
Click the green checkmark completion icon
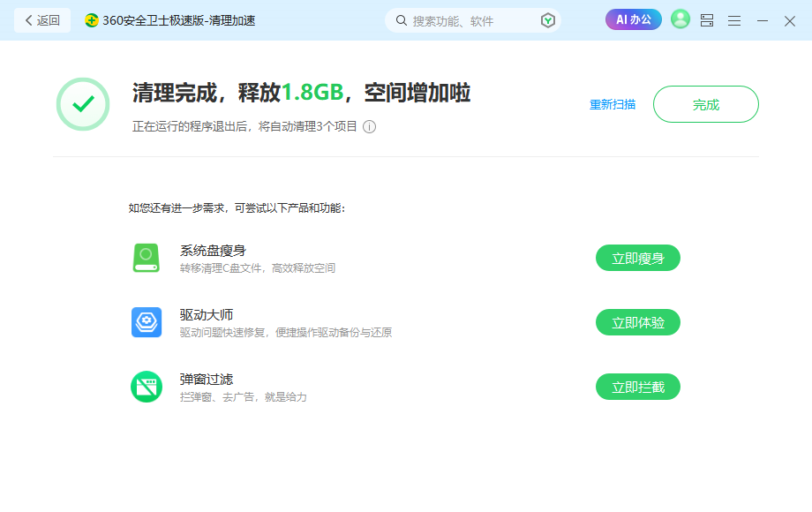click(x=82, y=103)
